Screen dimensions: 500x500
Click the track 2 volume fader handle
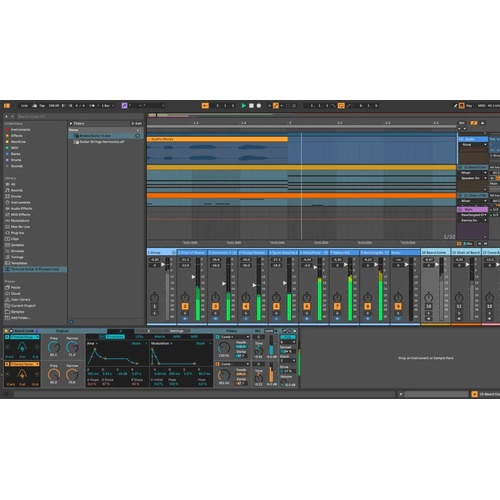point(193,277)
